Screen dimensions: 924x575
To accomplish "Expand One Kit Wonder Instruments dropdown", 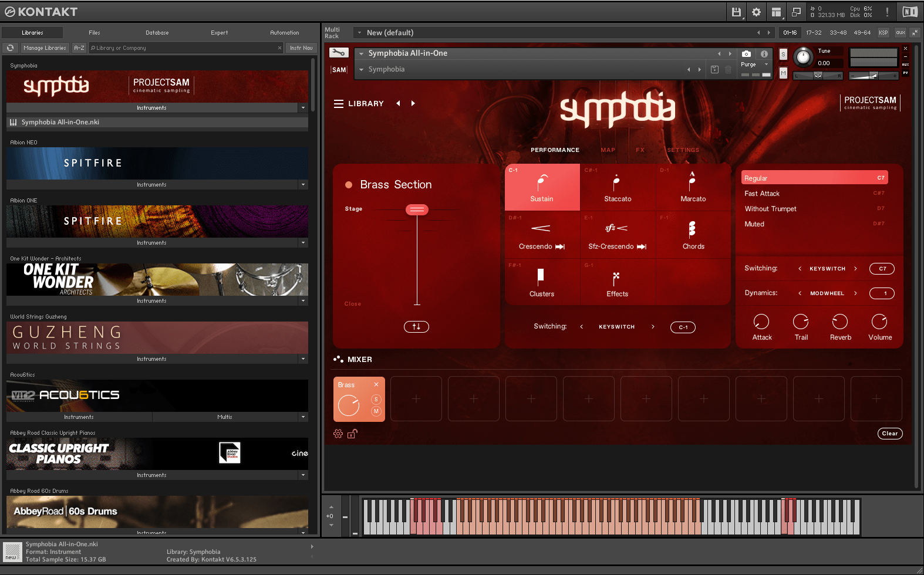I will [303, 301].
